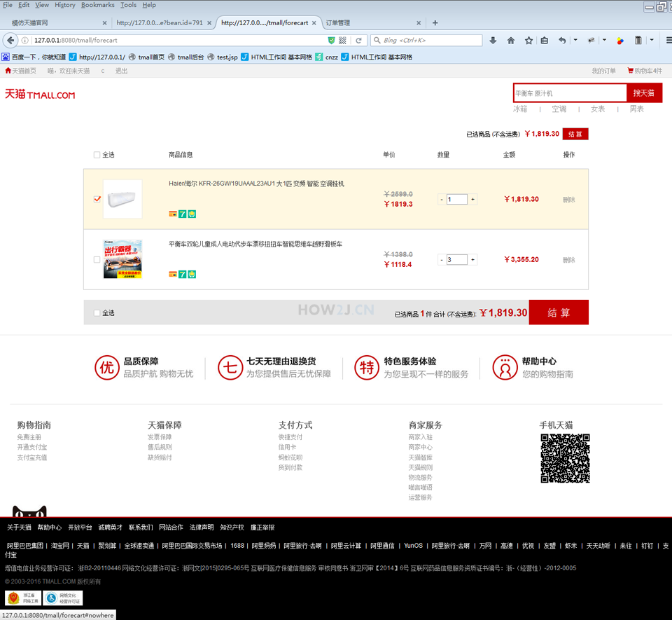The width and height of the screenshot is (672, 620).
Task: Click 关于天猫 in the black footer
Action: pos(19,528)
